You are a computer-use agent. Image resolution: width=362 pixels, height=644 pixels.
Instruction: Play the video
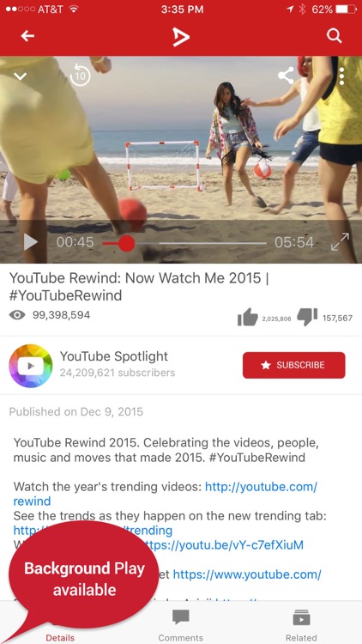click(x=30, y=242)
